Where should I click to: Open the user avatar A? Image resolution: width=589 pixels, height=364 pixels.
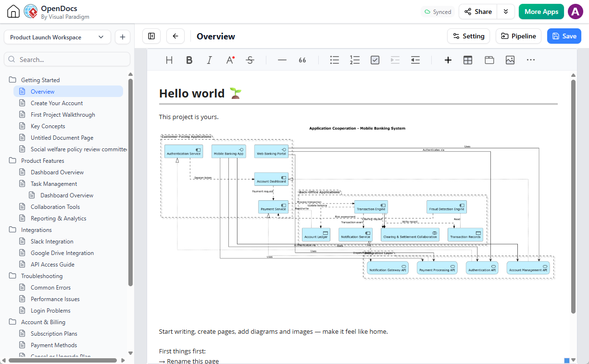coord(576,12)
